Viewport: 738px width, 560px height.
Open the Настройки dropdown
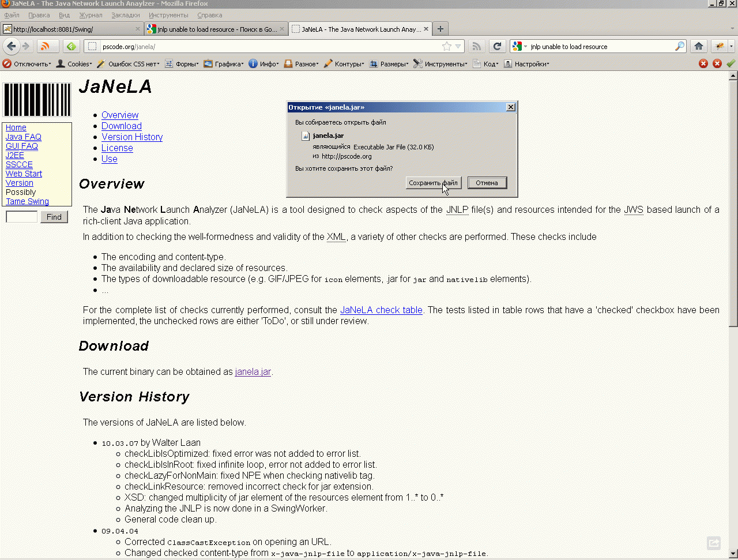(526, 64)
